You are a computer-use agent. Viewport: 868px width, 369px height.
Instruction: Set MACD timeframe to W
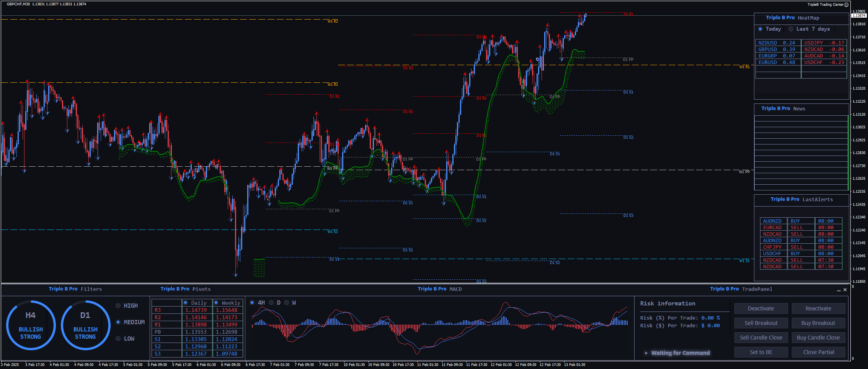click(x=287, y=303)
